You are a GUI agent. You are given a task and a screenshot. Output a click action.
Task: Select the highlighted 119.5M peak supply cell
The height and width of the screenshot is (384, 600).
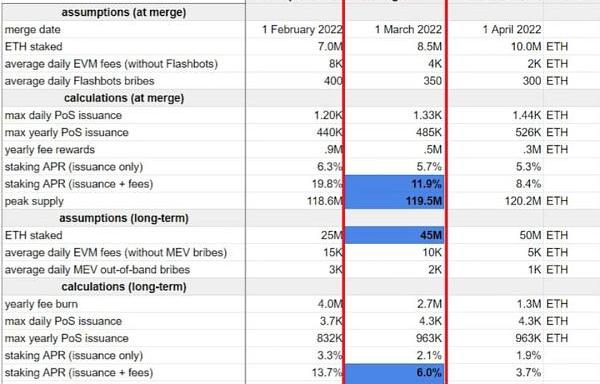click(395, 201)
